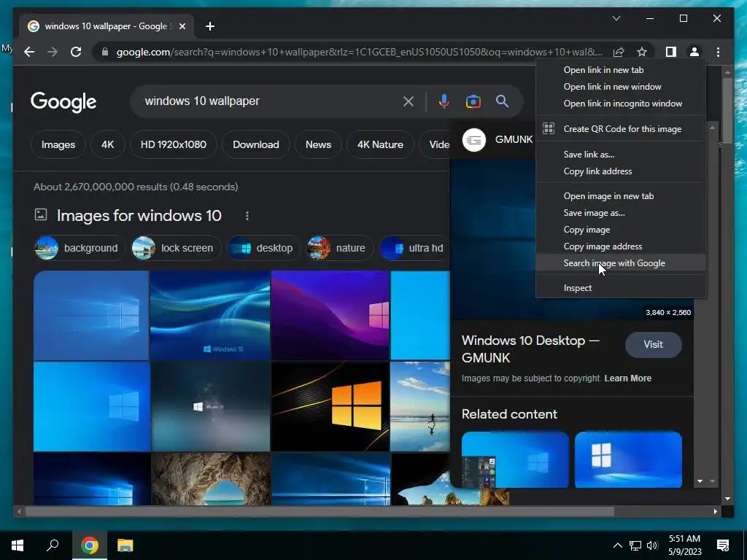Image resolution: width=747 pixels, height=560 pixels.
Task: Open the rocky cave beach thumbnail
Action: point(211,479)
